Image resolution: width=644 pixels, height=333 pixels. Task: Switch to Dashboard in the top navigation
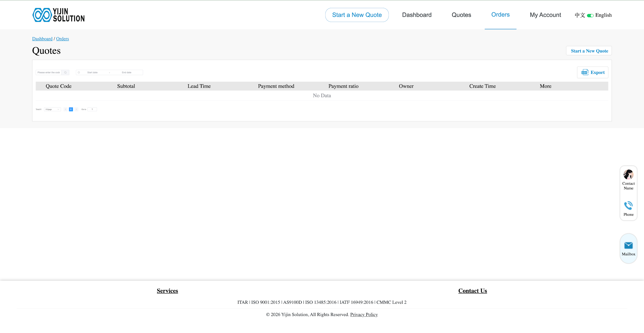(x=417, y=15)
